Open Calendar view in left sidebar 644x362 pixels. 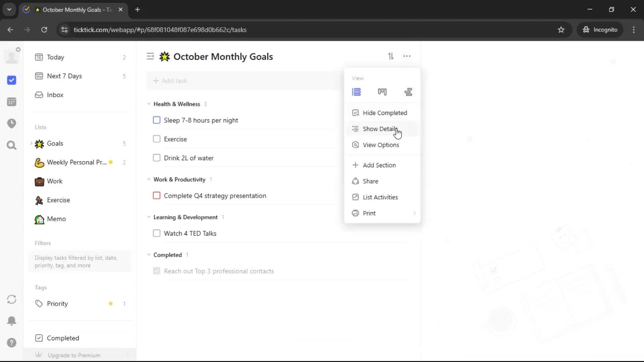click(x=12, y=102)
